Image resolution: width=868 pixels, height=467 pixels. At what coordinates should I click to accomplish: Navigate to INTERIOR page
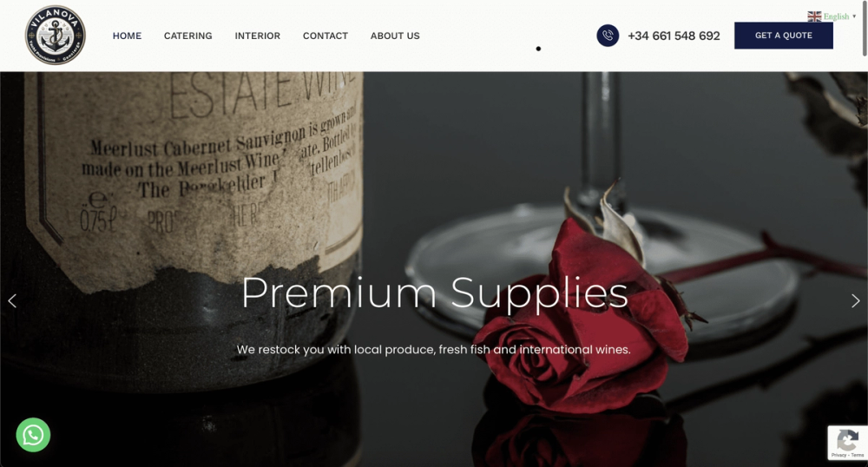258,36
